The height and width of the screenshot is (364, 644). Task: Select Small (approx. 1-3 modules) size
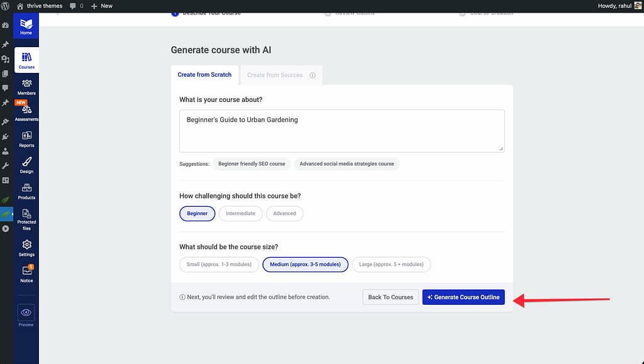(x=219, y=265)
